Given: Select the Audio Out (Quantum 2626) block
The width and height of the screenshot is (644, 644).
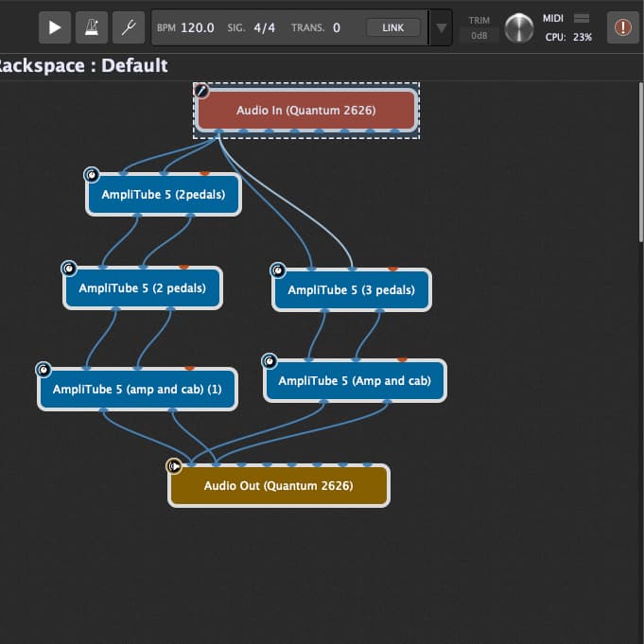Looking at the screenshot, I should click(x=279, y=485).
